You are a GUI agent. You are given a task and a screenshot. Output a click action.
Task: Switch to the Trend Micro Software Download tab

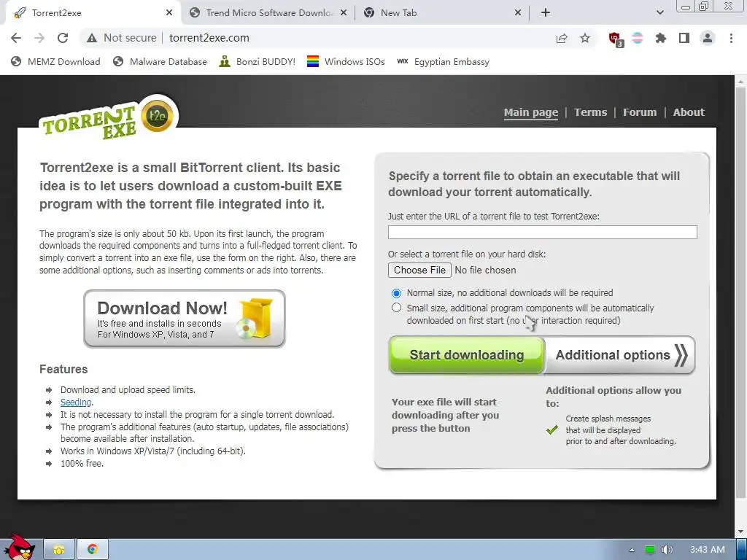268,13
